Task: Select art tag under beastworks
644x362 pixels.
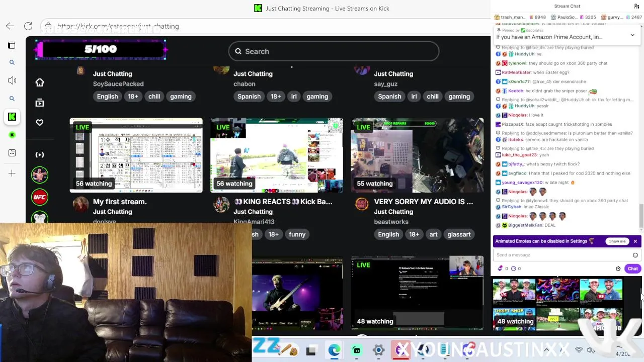Action: pyautogui.click(x=433, y=234)
